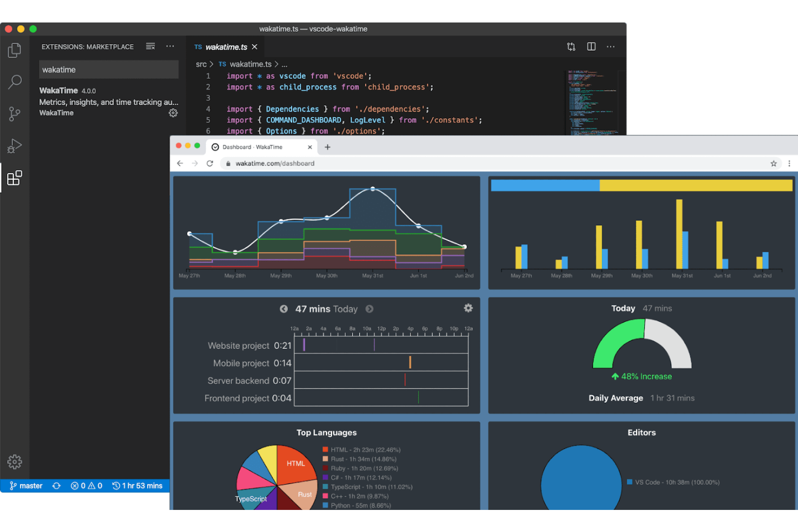The image size is (798, 532).
Task: Click the sync icon next to master branch
Action: tap(56, 486)
